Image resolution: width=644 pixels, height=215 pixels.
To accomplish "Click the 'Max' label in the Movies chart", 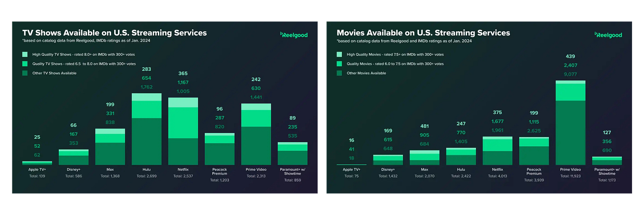I will (x=425, y=169).
